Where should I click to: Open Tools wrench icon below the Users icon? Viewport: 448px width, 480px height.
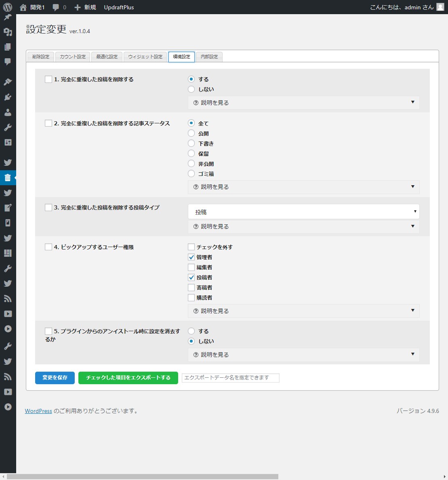8,127
